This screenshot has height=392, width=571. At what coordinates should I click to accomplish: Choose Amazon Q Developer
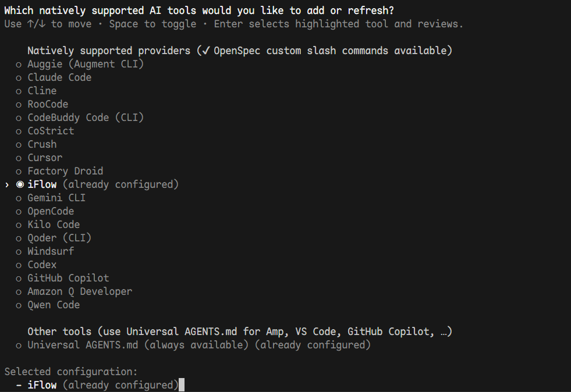80,291
